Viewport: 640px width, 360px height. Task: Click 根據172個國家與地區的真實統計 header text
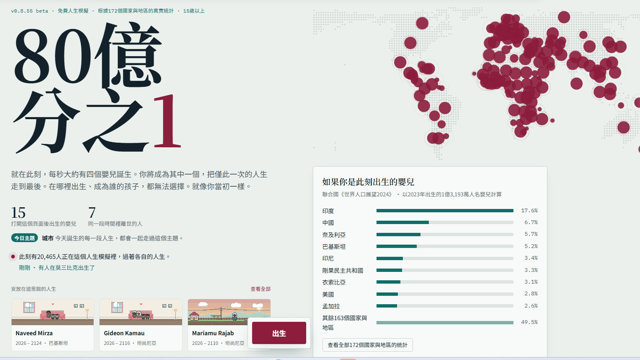[x=136, y=11]
